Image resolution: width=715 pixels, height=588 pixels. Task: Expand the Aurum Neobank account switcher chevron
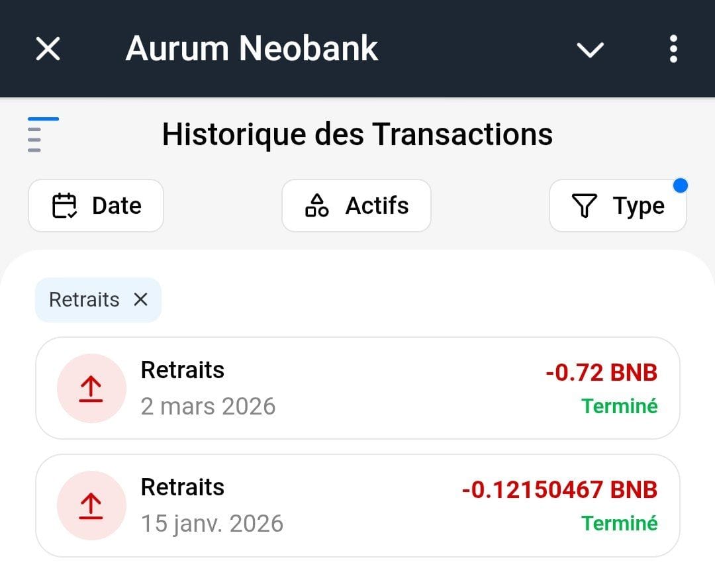coord(589,49)
